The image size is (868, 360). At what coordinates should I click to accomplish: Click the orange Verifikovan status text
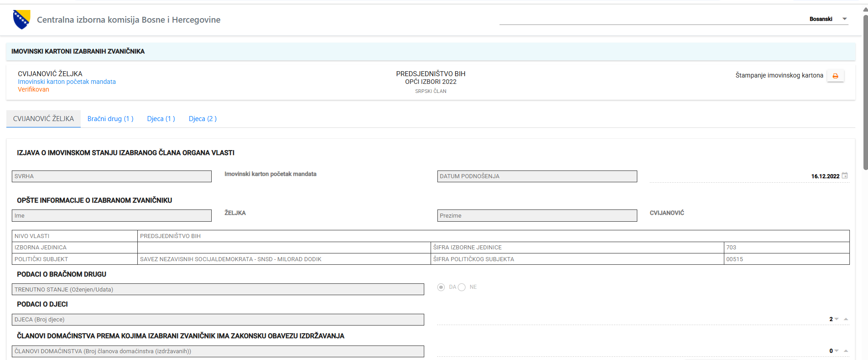34,89
